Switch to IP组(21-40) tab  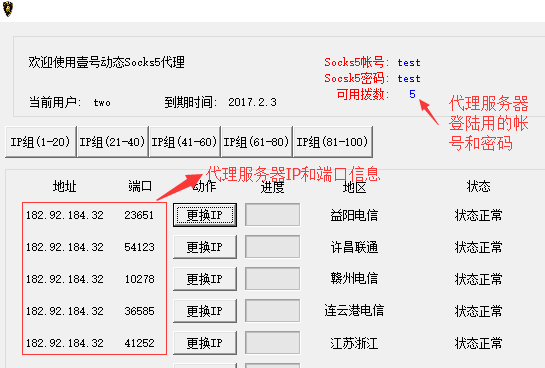click(112, 142)
